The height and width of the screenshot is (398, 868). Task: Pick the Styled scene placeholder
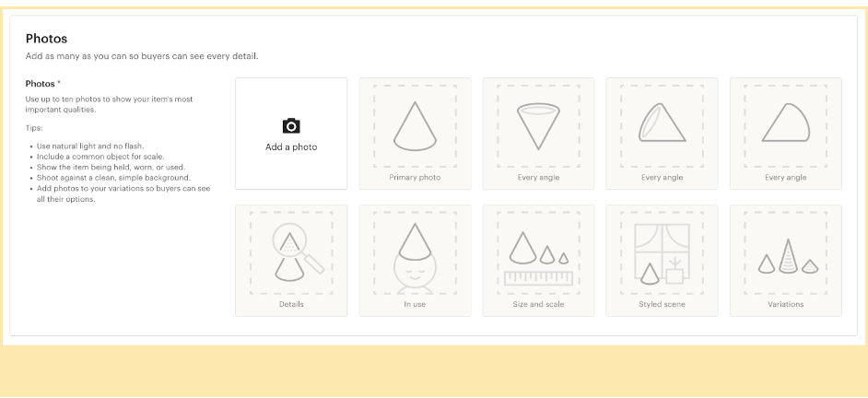663,261
